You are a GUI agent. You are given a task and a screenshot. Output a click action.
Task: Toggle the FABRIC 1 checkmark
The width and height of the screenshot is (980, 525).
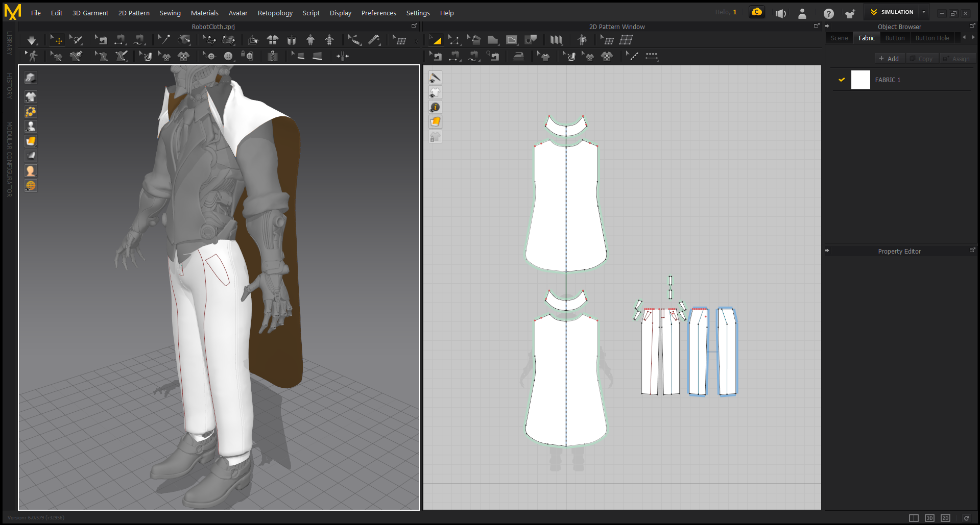click(x=842, y=80)
